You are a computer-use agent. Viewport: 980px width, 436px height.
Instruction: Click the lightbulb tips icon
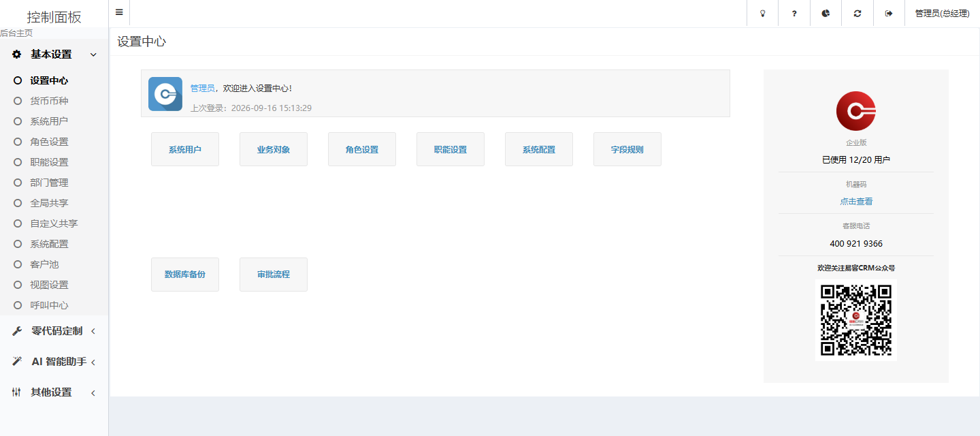[762, 13]
